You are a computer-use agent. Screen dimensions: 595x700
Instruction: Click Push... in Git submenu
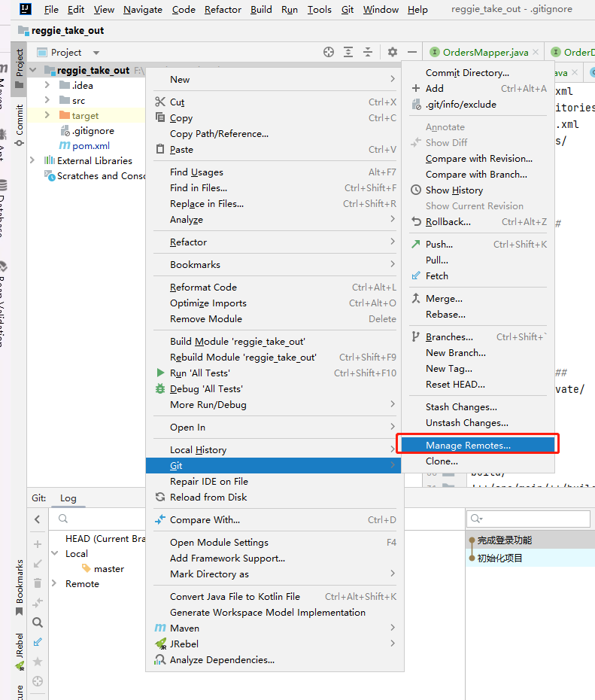478,244
